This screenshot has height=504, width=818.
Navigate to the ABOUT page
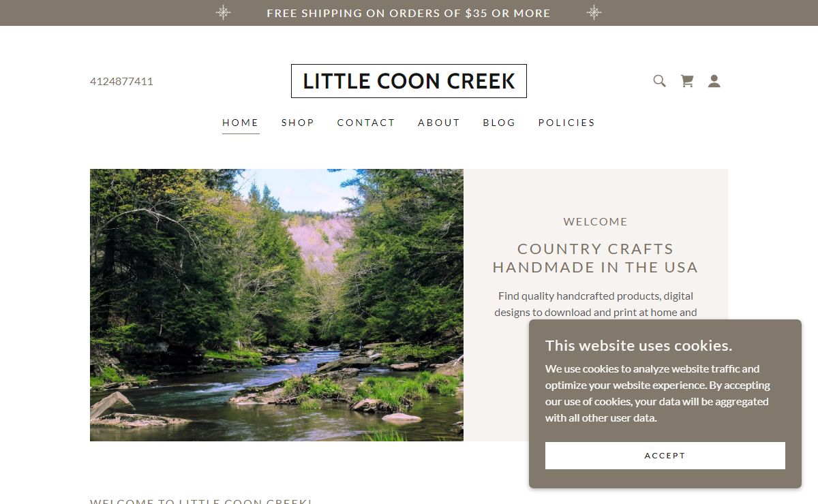(x=439, y=123)
